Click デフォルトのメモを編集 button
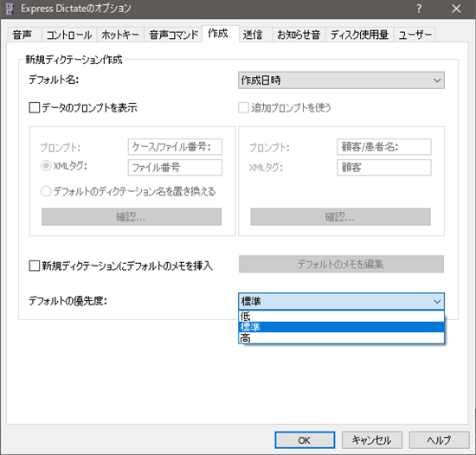The image size is (476, 455). coord(341,264)
